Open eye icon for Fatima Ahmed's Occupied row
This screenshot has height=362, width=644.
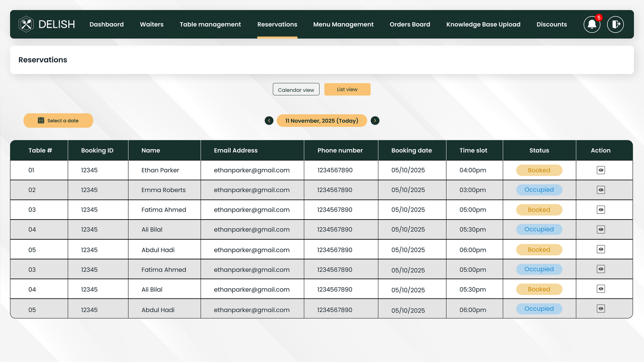pos(601,269)
